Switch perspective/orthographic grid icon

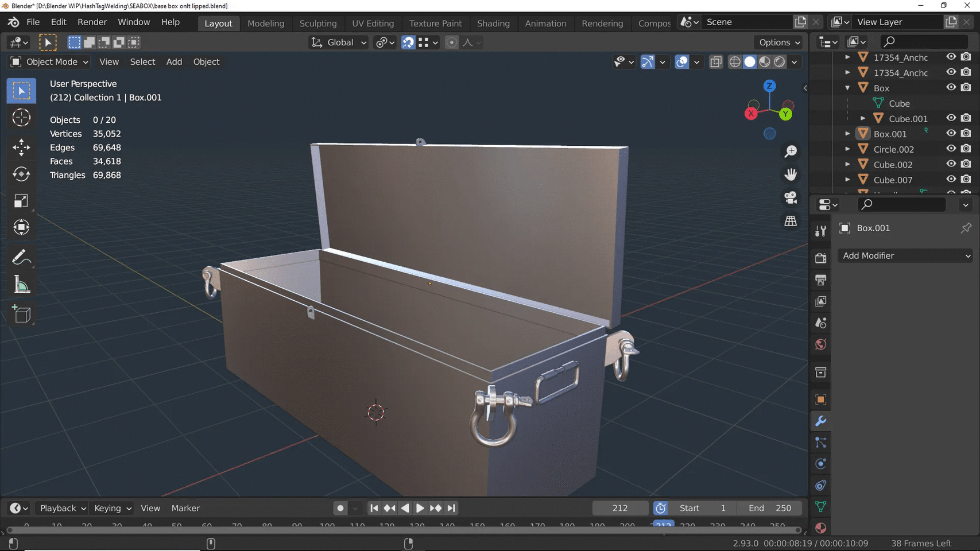791,221
